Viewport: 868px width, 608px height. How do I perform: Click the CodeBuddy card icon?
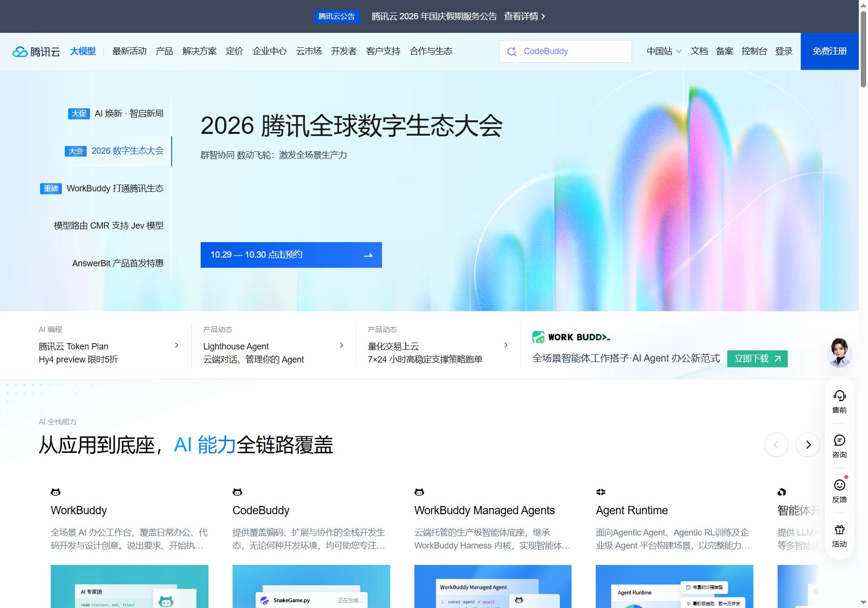point(237,492)
